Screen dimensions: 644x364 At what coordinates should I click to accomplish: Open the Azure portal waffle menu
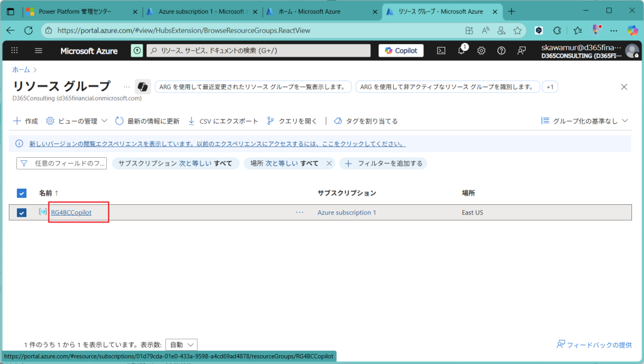pos(14,50)
